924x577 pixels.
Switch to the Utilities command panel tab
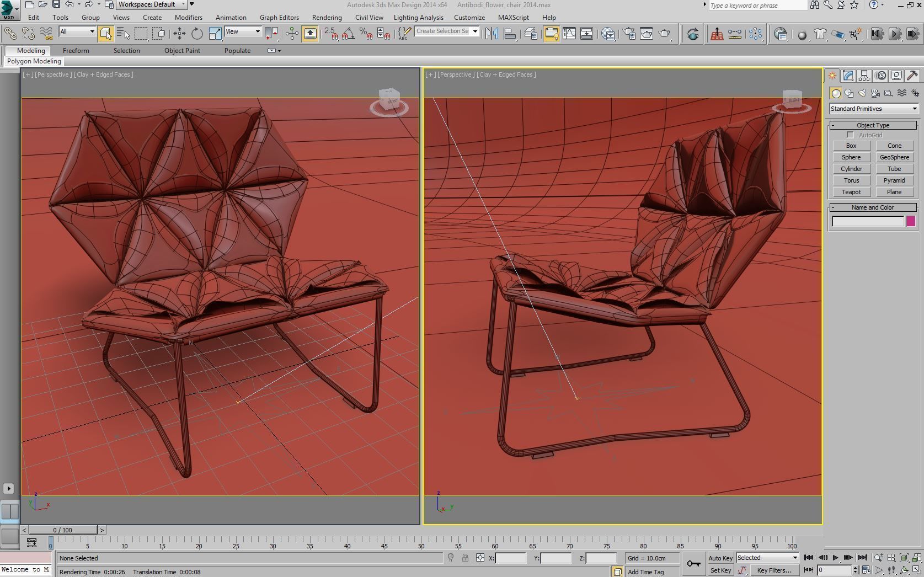(x=912, y=76)
